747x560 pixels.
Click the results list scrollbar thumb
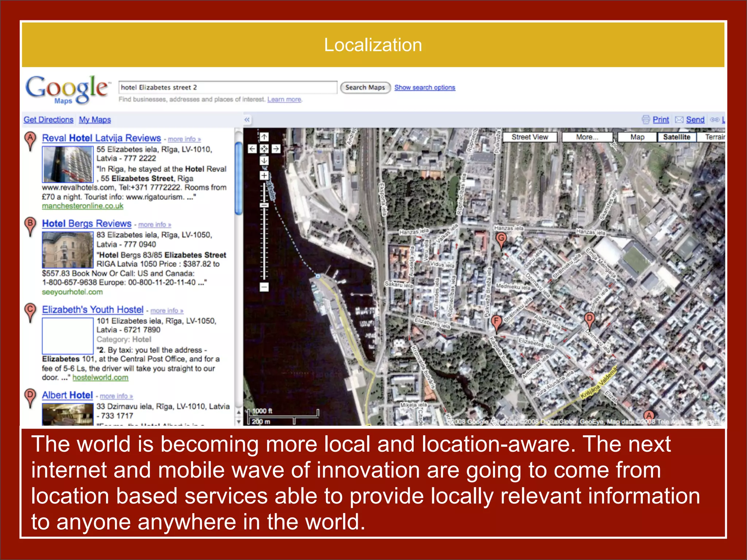coord(239,179)
